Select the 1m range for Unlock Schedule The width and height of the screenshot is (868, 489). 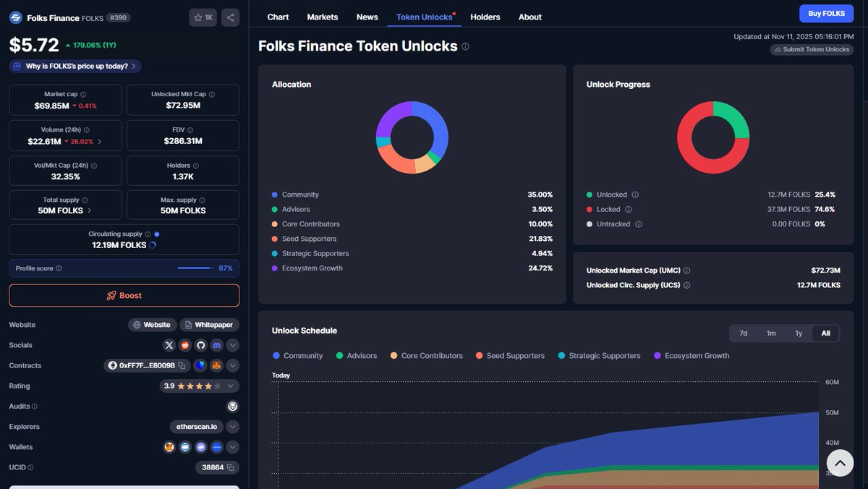(x=771, y=333)
